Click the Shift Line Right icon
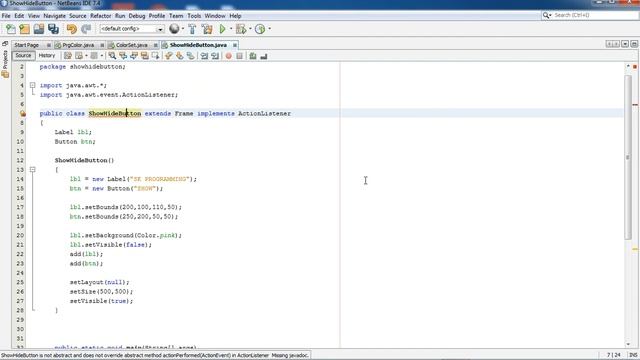 tap(215, 56)
